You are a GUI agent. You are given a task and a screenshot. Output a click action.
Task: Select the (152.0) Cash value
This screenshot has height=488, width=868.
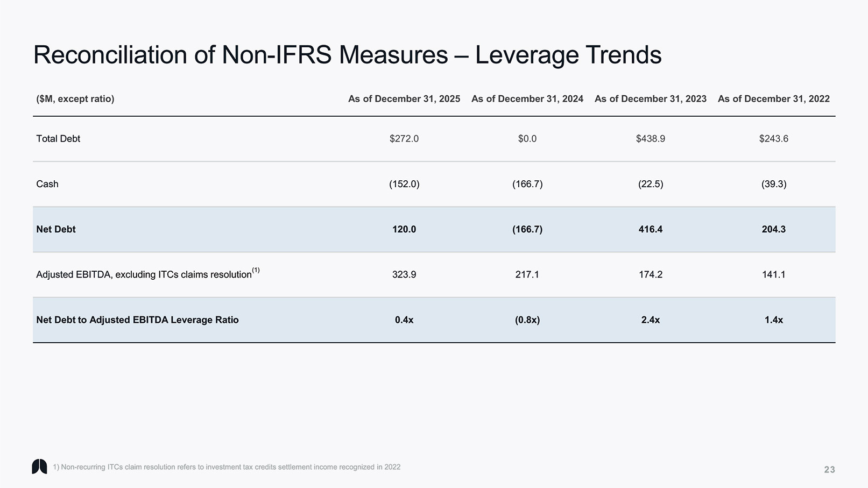tap(404, 184)
